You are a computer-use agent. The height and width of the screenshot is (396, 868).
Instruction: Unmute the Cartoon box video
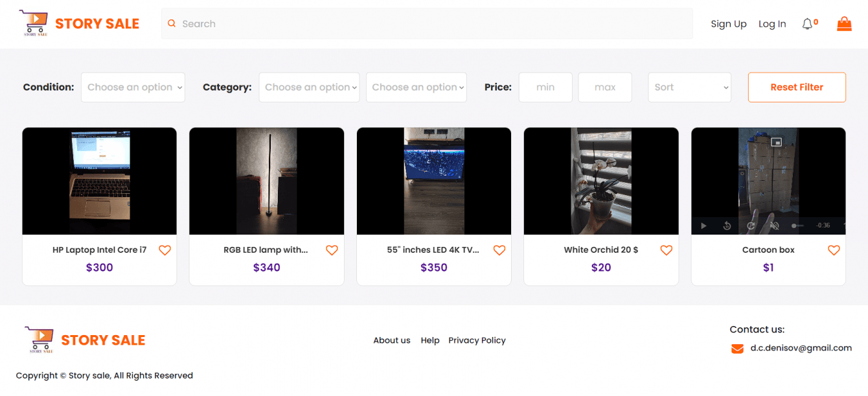(x=773, y=226)
